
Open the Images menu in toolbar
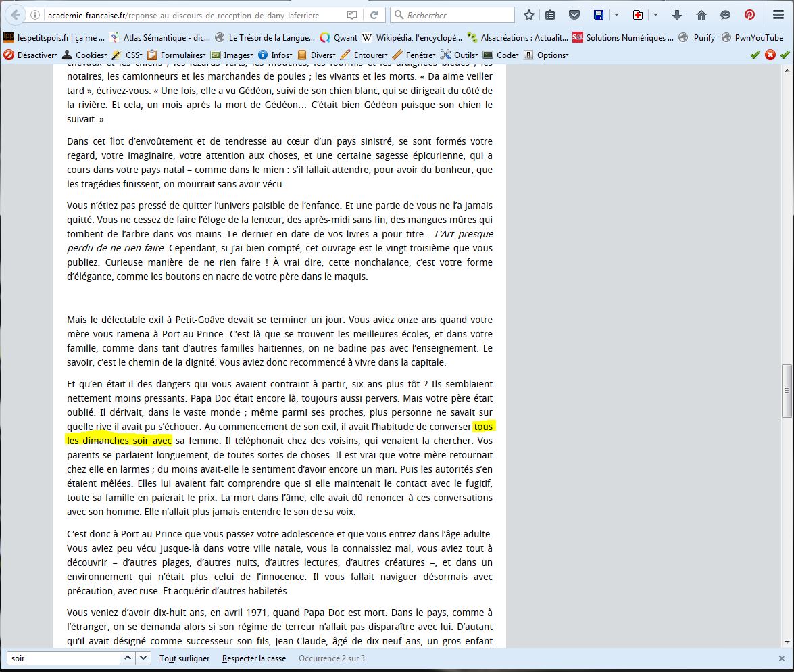pos(232,55)
